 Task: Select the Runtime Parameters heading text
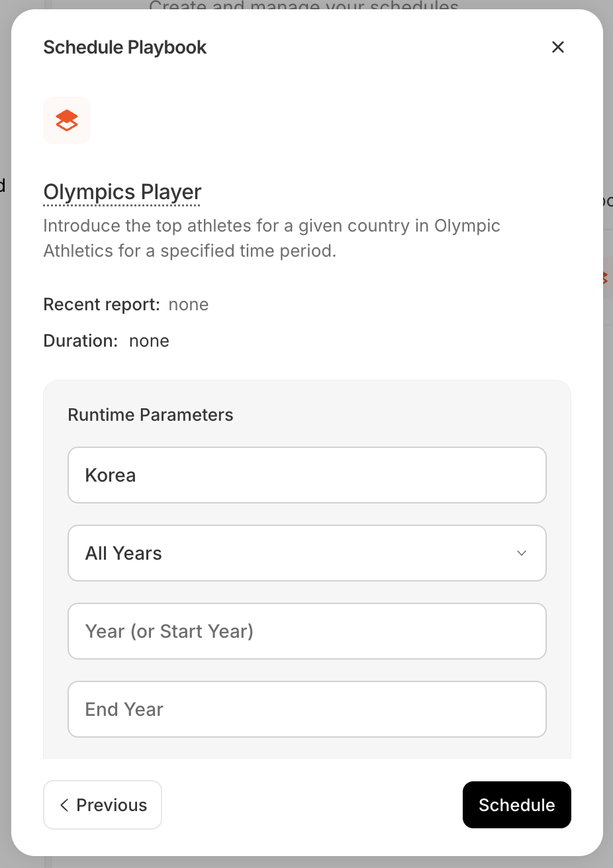pos(151,415)
